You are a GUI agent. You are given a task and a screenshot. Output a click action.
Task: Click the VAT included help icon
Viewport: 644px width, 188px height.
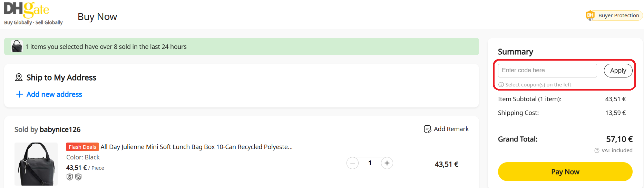click(597, 150)
